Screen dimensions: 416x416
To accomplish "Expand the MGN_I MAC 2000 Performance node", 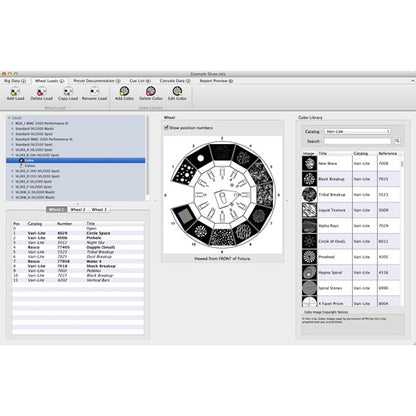I will pyautogui.click(x=13, y=123).
